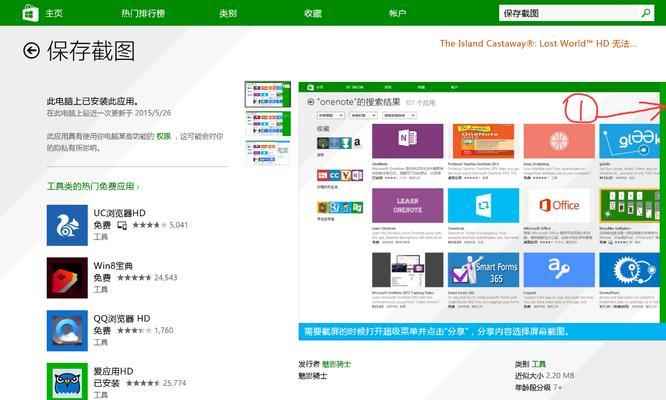Expand 工具类的热门免费应用 list
The height and width of the screenshot is (400, 666).
[93, 186]
